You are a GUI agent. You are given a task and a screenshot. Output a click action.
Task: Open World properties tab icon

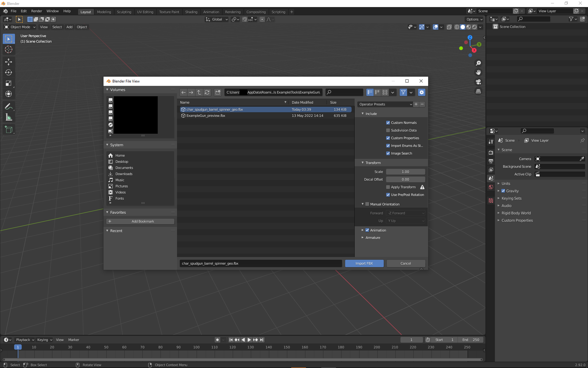pos(491,187)
